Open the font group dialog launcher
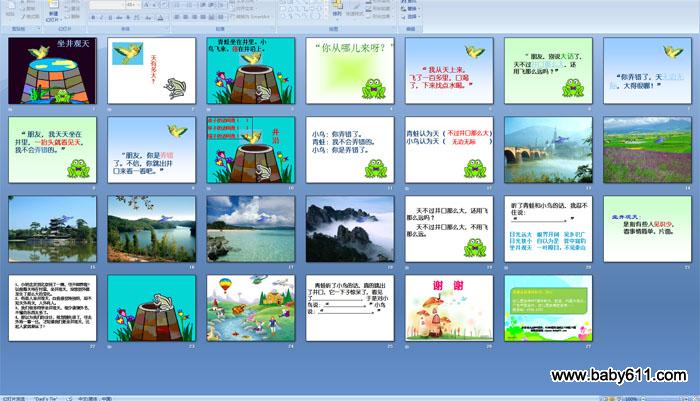This screenshot has height=401, width=700. coord(167,29)
